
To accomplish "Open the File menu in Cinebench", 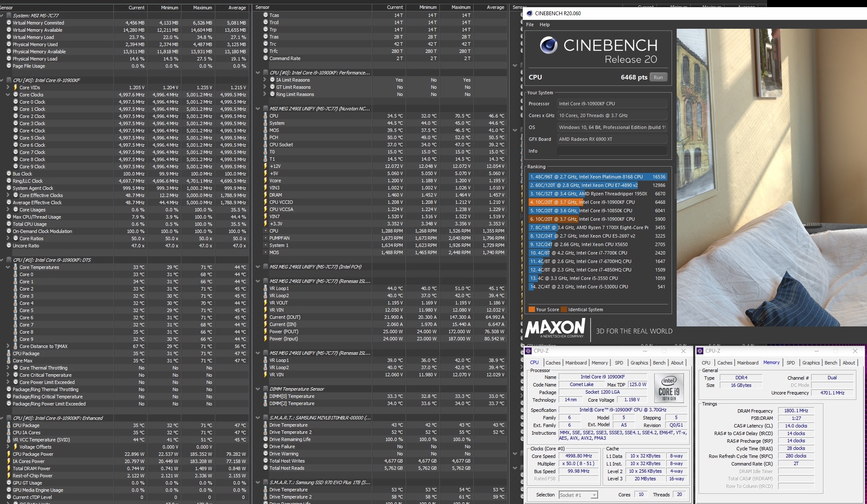I will 530,25.
